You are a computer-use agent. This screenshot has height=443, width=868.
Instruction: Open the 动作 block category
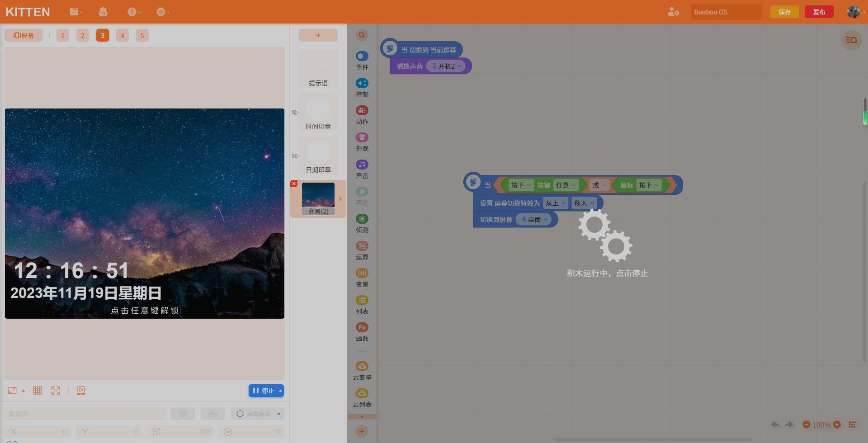coord(362,115)
